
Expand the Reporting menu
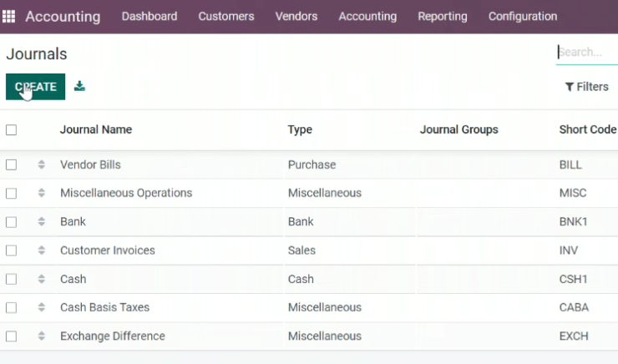pyautogui.click(x=443, y=17)
